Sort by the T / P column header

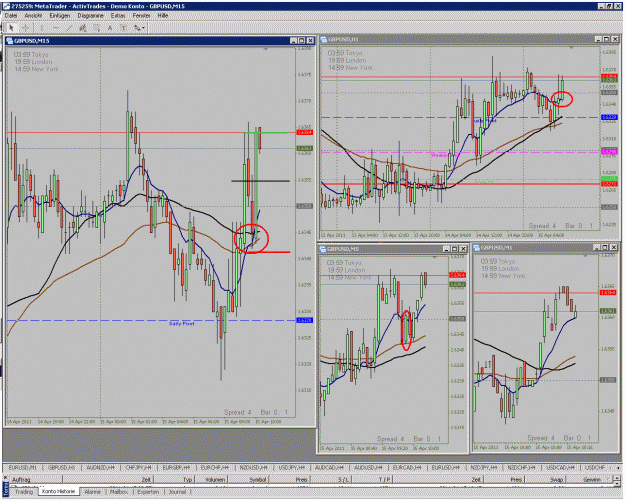click(x=372, y=479)
